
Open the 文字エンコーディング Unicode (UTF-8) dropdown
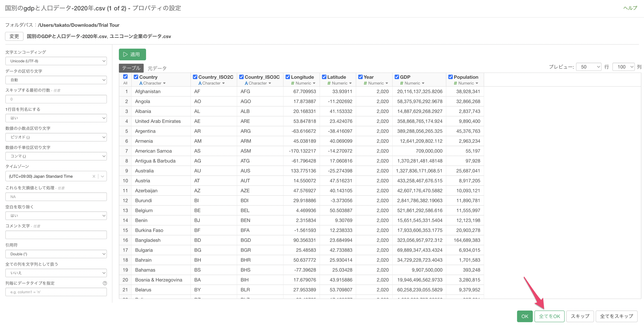click(56, 61)
